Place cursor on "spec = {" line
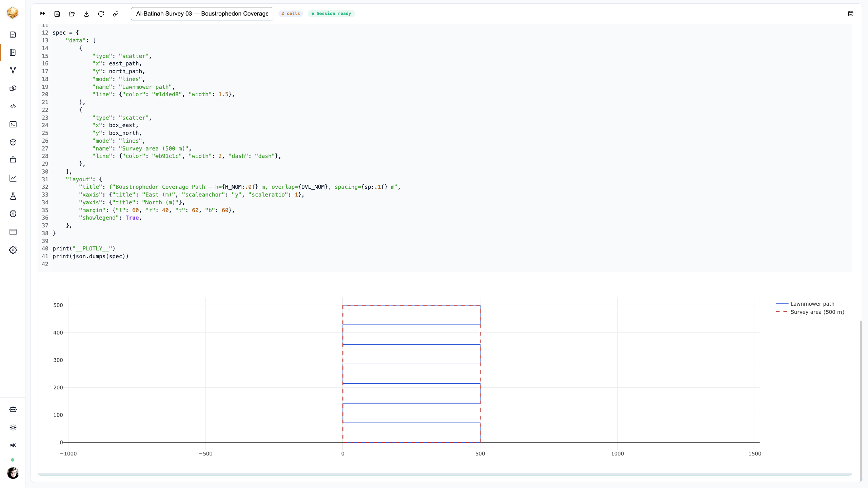 [x=66, y=33]
